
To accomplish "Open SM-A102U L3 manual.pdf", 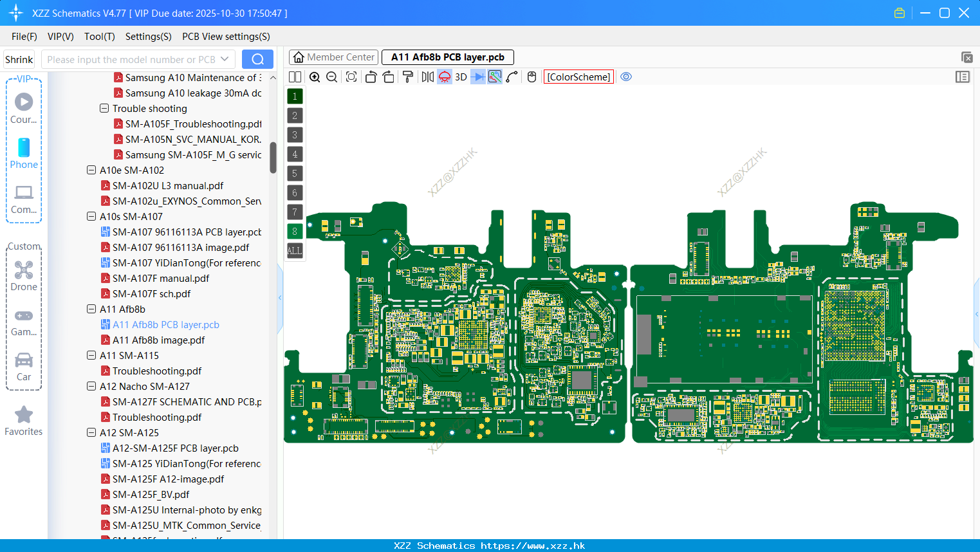I will (168, 185).
